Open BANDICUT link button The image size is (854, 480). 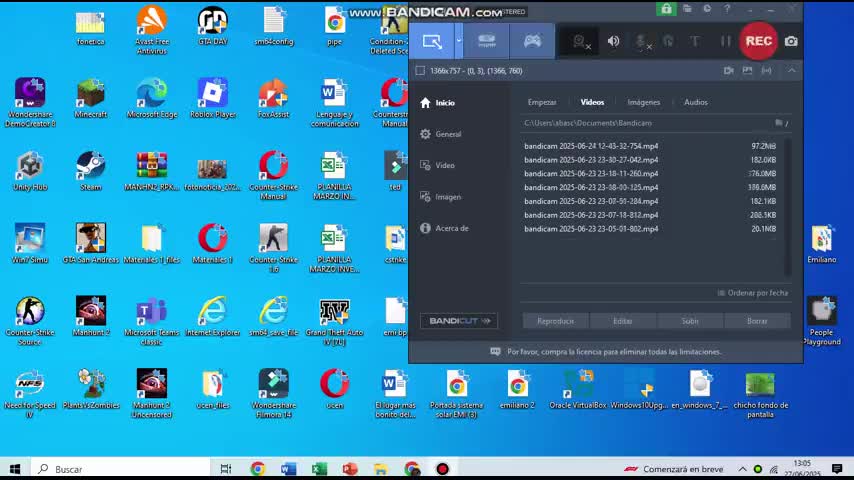click(x=459, y=321)
